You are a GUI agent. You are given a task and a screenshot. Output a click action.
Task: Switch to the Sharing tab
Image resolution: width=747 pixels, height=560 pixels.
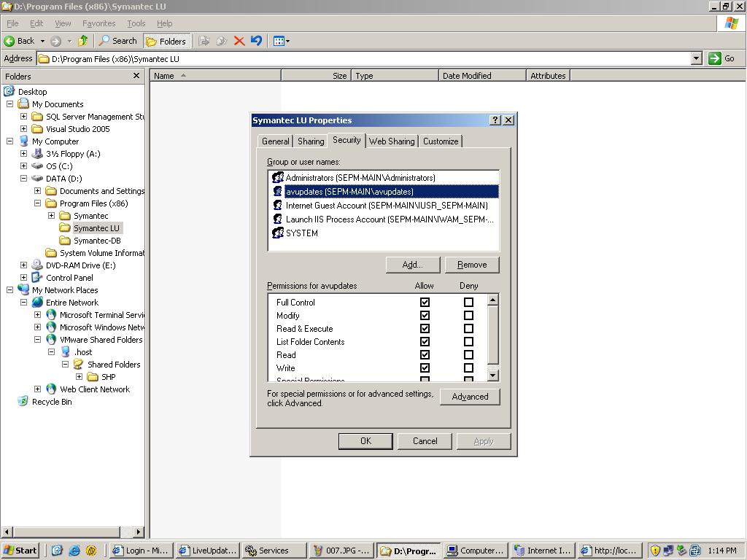311,141
